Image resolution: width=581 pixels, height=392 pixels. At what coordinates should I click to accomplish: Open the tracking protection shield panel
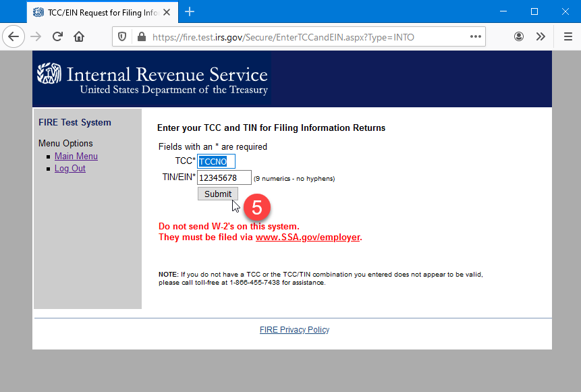[122, 37]
